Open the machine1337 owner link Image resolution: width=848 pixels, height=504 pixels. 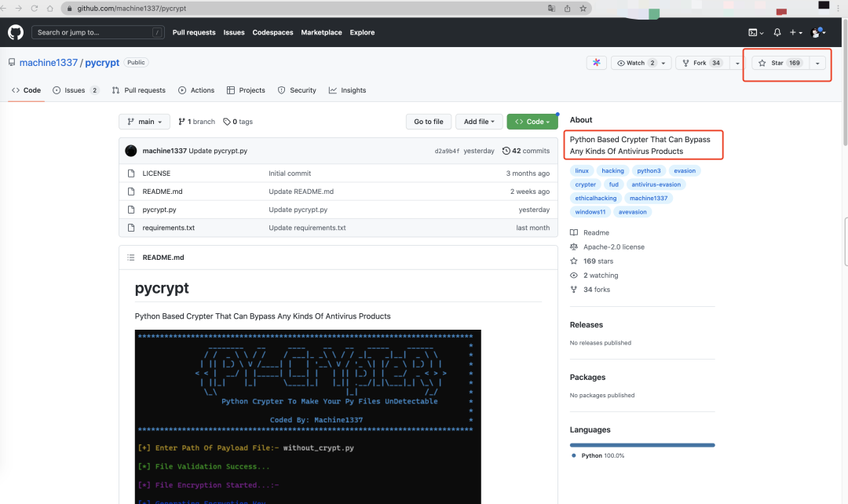tap(49, 63)
